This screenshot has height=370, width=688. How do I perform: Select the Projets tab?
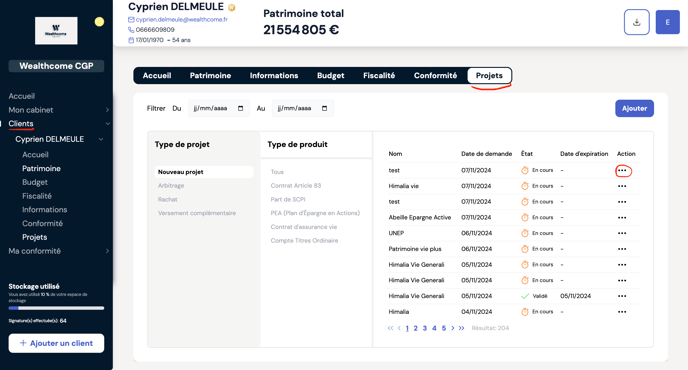click(489, 75)
